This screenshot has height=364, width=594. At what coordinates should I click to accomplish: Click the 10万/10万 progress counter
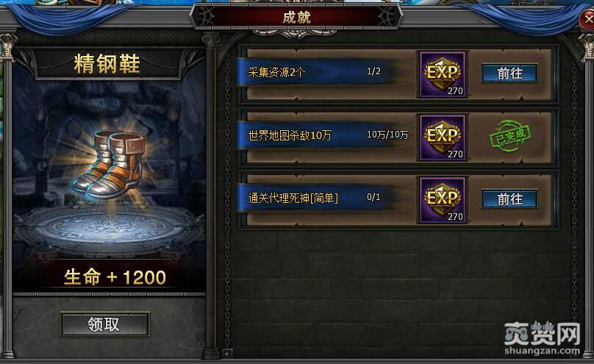click(387, 135)
